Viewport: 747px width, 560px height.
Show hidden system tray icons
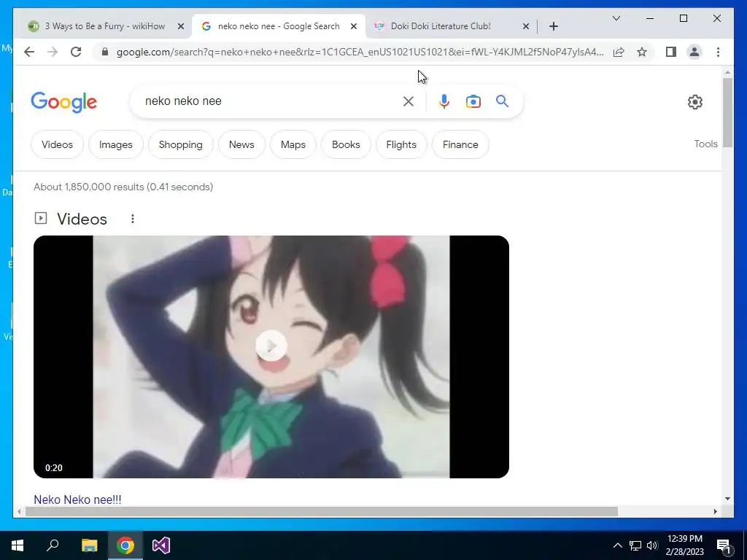pyautogui.click(x=617, y=545)
